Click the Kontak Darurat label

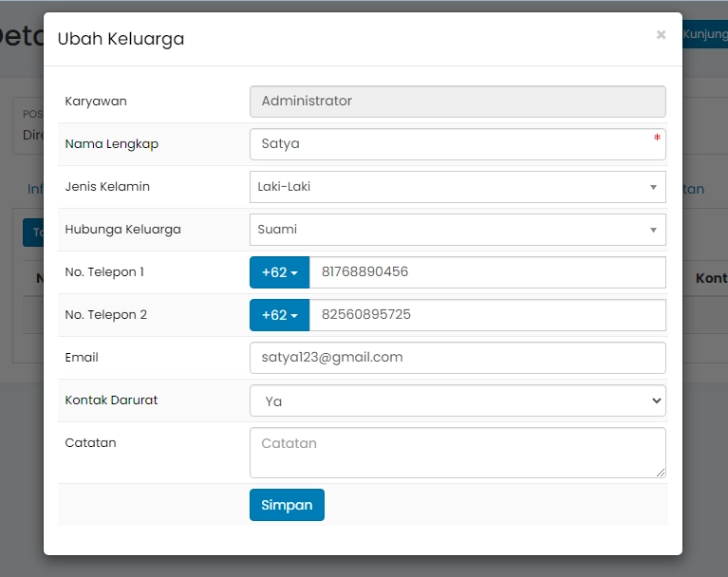coord(111,400)
